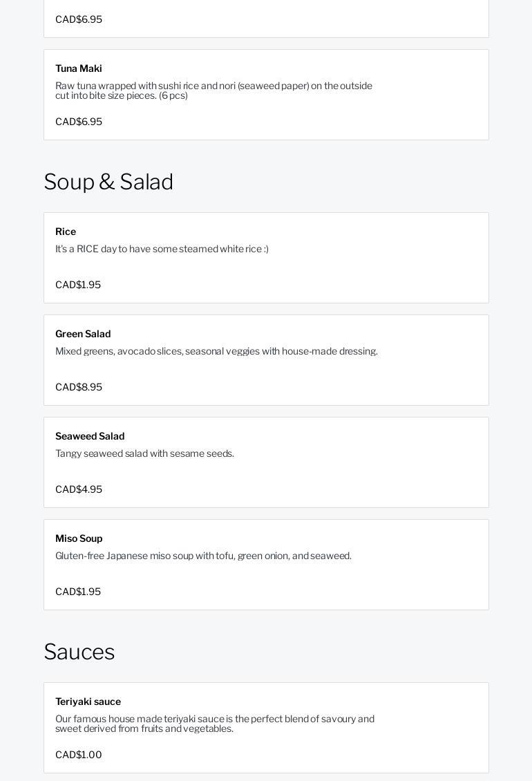Open the Teriyaki sauce item

(88, 702)
